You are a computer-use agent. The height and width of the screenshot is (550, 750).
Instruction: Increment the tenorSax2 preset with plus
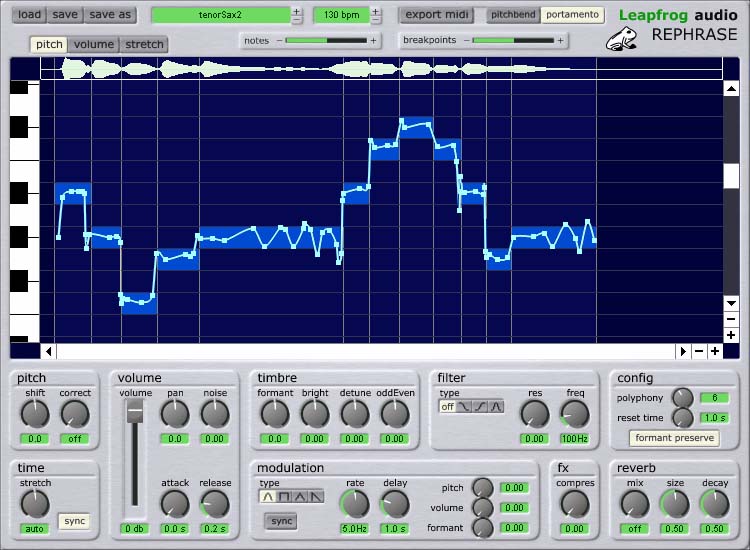point(297,11)
